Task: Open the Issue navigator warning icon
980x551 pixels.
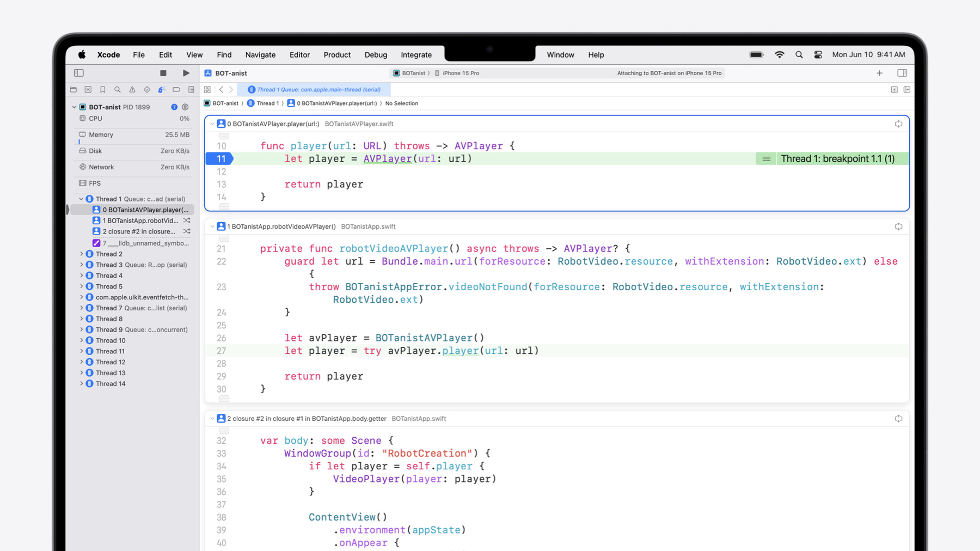Action: [132, 90]
